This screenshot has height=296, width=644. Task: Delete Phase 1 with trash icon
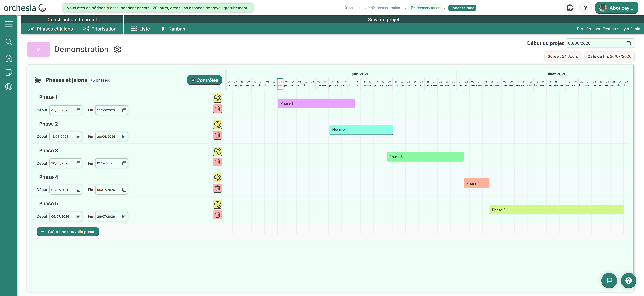218,109
